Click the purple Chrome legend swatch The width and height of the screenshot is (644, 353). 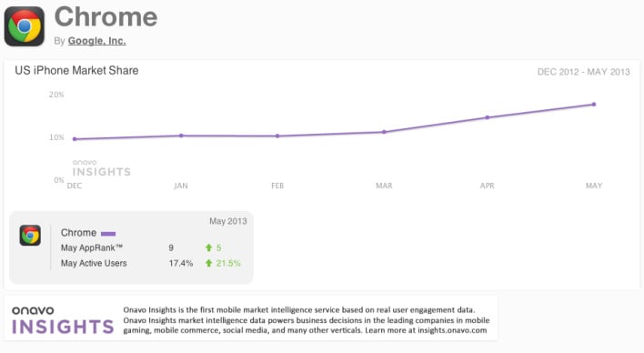(x=108, y=234)
